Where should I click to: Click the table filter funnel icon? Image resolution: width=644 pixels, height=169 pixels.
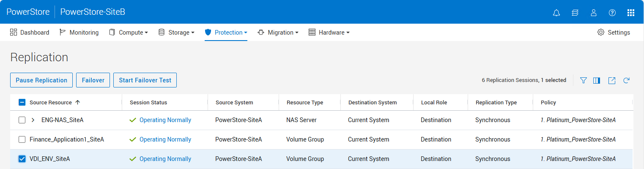(584, 80)
